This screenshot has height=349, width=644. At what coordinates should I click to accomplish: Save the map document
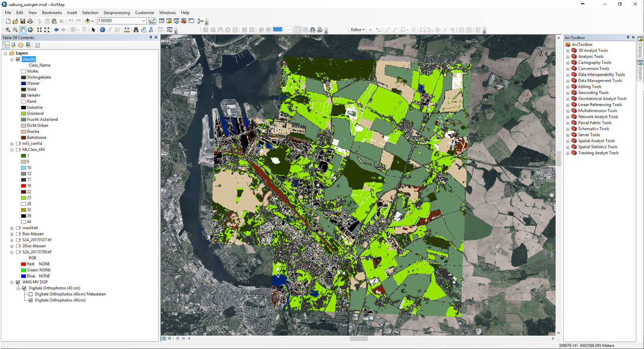click(23, 21)
